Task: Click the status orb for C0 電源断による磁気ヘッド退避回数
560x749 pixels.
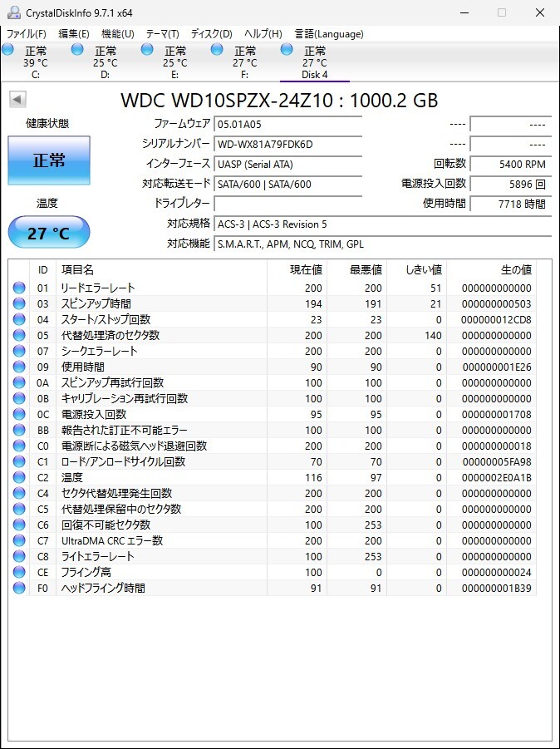Action: pos(19,446)
